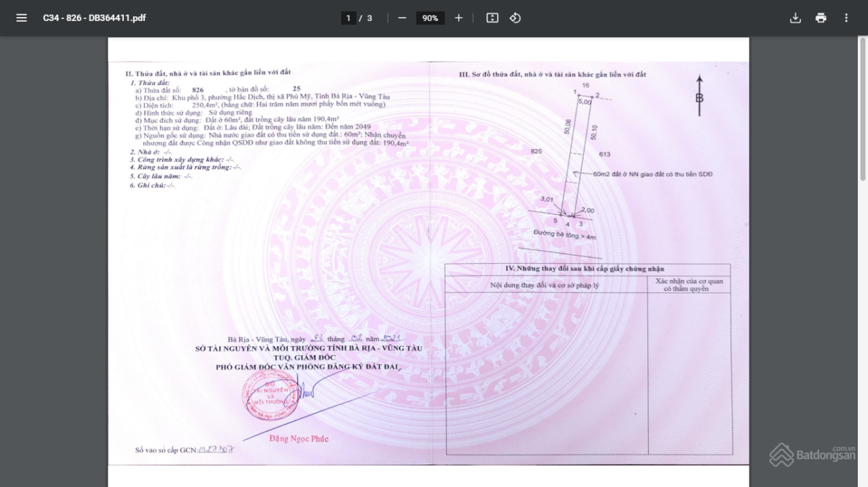Toggle the sidebar with the hamburger menu icon
Screen dimensions: 868x487
pyautogui.click(x=21, y=18)
